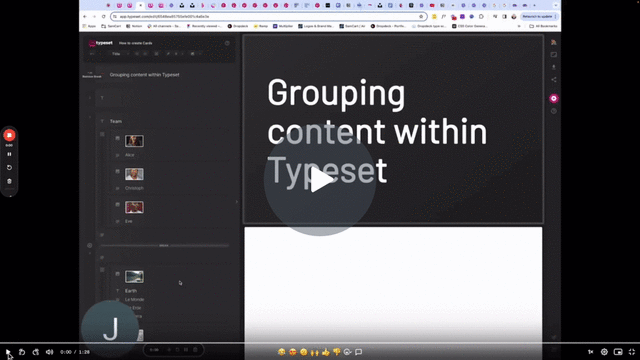Open the 'All Bookmarks' folder
This screenshot has height=360, width=640.
(x=543, y=26)
